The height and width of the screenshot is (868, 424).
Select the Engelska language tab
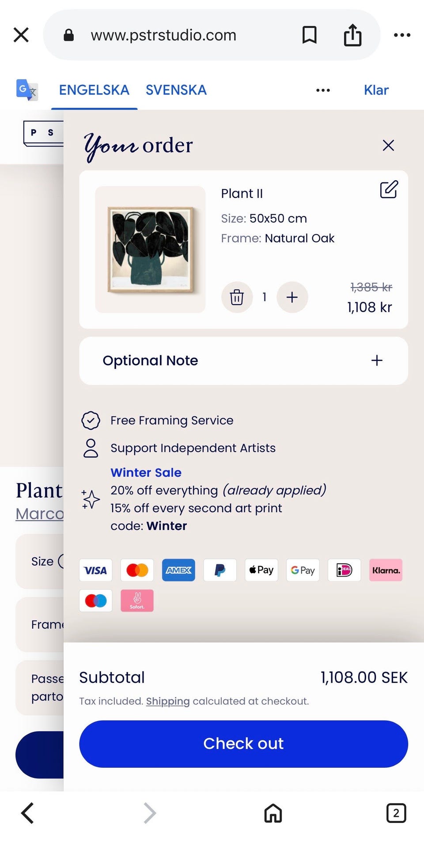94,90
